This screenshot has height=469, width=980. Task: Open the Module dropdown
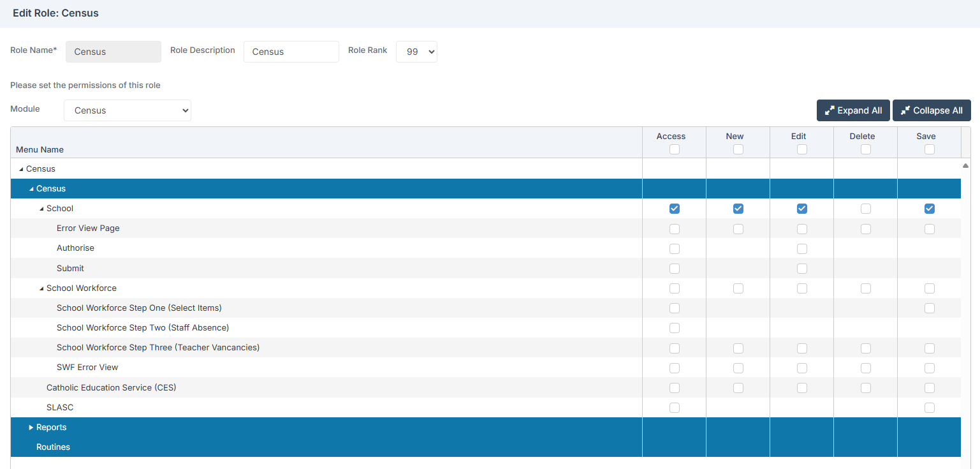pyautogui.click(x=127, y=110)
